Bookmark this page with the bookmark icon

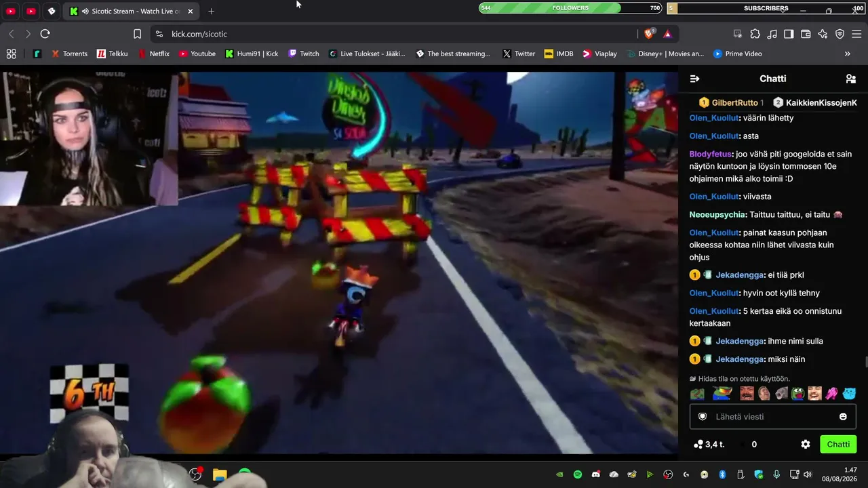pyautogui.click(x=137, y=34)
